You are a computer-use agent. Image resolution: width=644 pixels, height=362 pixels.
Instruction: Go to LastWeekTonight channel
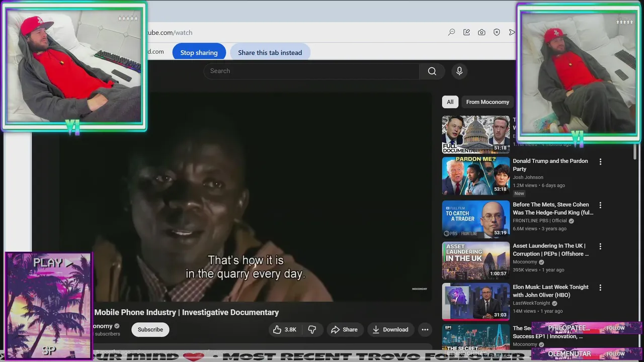tap(531, 303)
